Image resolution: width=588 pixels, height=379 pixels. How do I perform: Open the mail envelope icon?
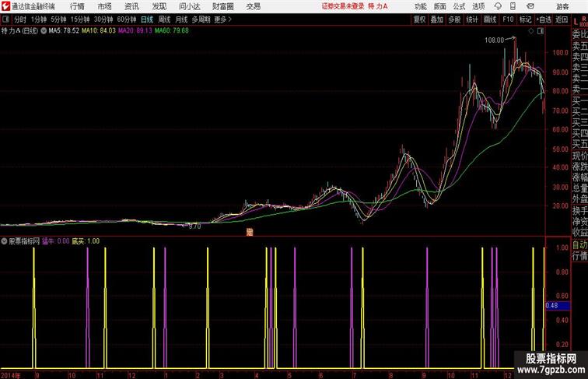pyautogui.click(x=530, y=6)
